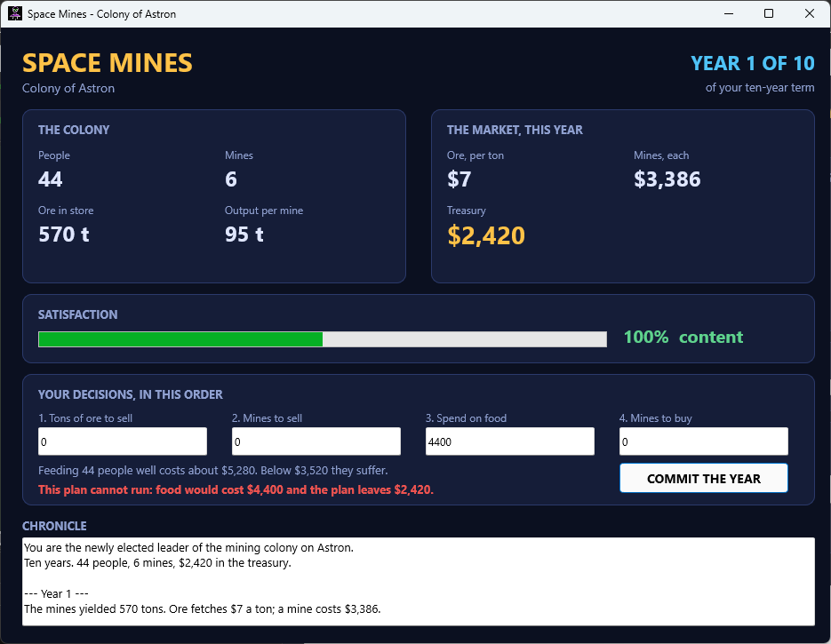Click the satisfaction progress bar

point(323,339)
